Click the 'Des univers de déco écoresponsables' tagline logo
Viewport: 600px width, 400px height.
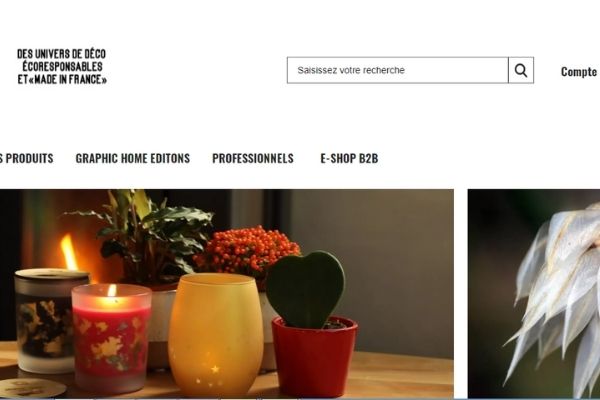pyautogui.click(x=62, y=66)
